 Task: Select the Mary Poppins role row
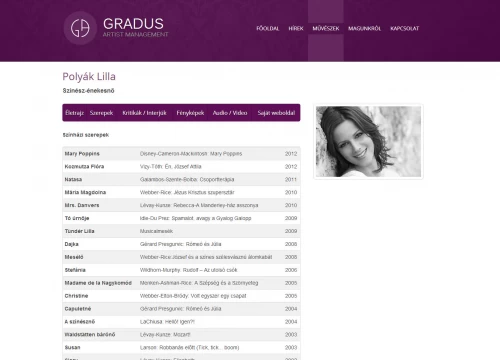[x=181, y=154]
